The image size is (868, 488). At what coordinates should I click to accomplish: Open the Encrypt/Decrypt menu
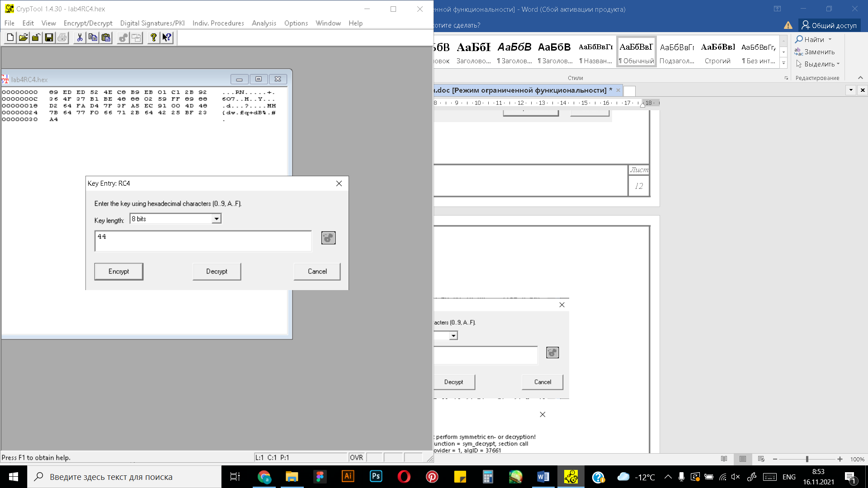[88, 23]
